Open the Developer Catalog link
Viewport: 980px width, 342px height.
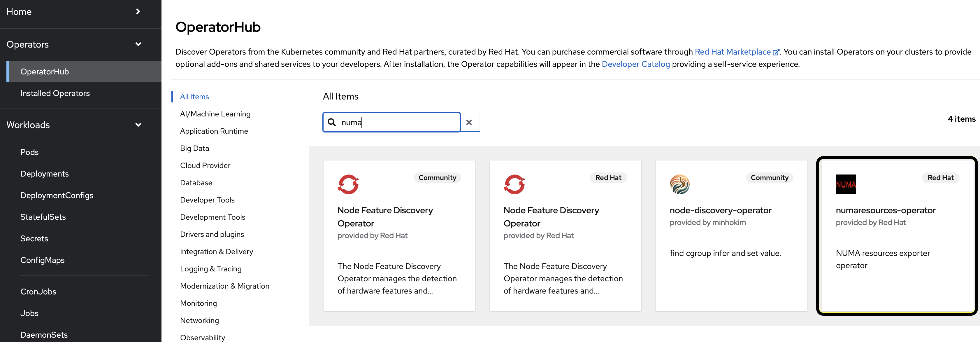tap(635, 64)
